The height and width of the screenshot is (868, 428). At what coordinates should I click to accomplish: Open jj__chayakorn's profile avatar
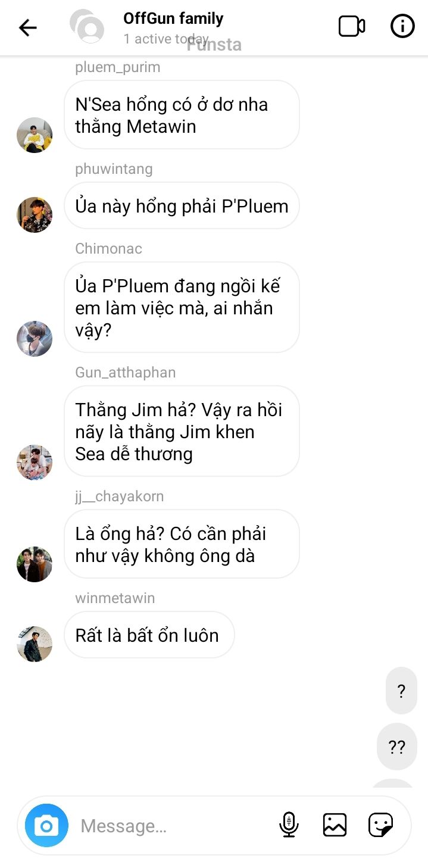[x=35, y=564]
